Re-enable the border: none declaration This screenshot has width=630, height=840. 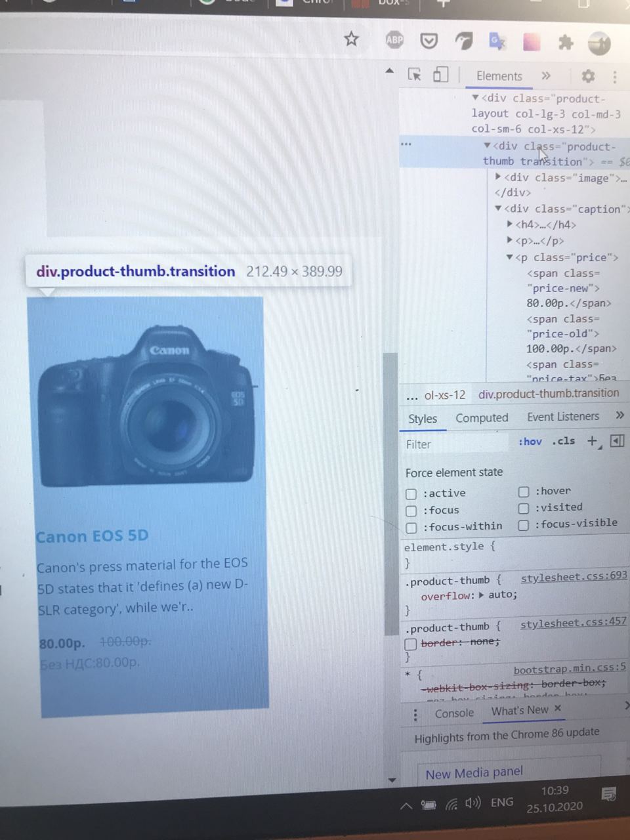click(x=410, y=644)
